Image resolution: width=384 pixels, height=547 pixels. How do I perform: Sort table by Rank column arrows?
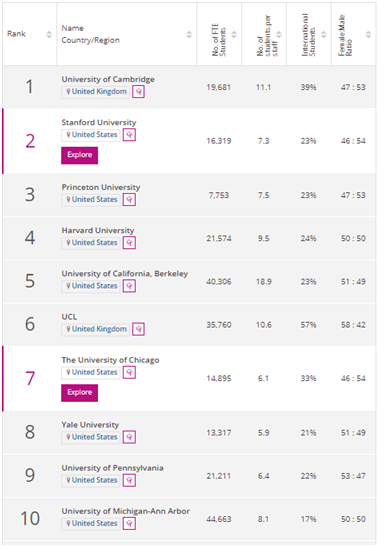[x=49, y=34]
